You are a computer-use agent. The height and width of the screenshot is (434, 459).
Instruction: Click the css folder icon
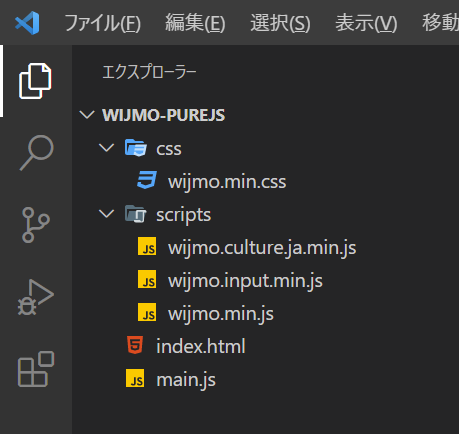tap(136, 148)
